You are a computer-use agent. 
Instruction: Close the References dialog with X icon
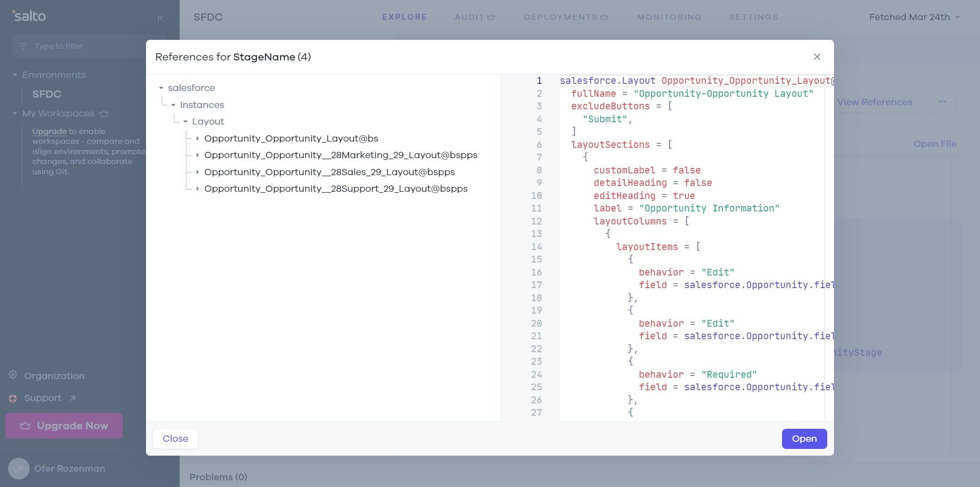click(817, 57)
